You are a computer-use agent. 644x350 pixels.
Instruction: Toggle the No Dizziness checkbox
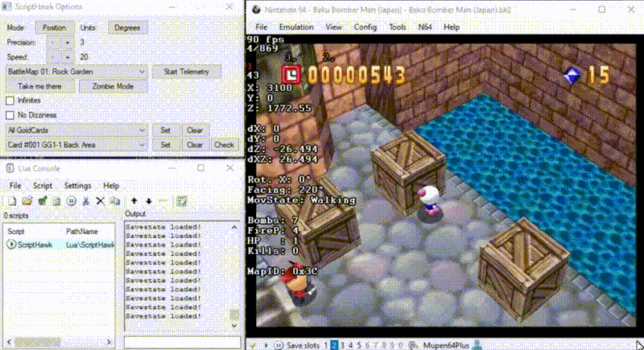[10, 115]
